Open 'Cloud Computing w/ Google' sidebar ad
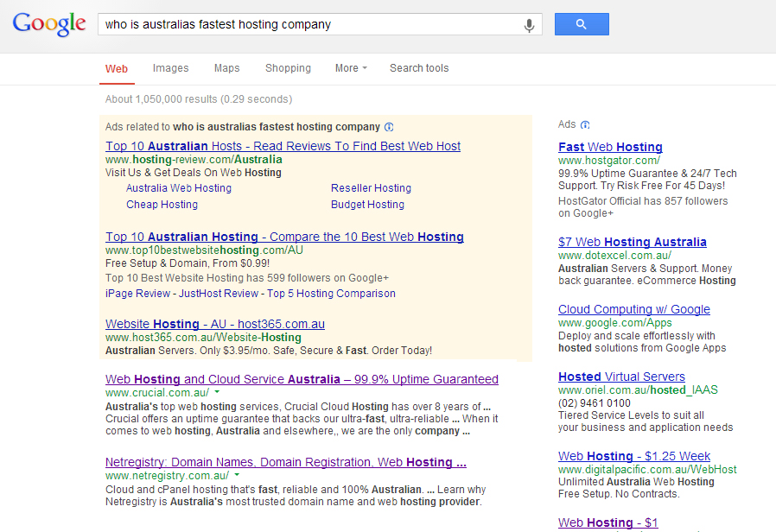Screen dimensions: 776x532 [634, 309]
